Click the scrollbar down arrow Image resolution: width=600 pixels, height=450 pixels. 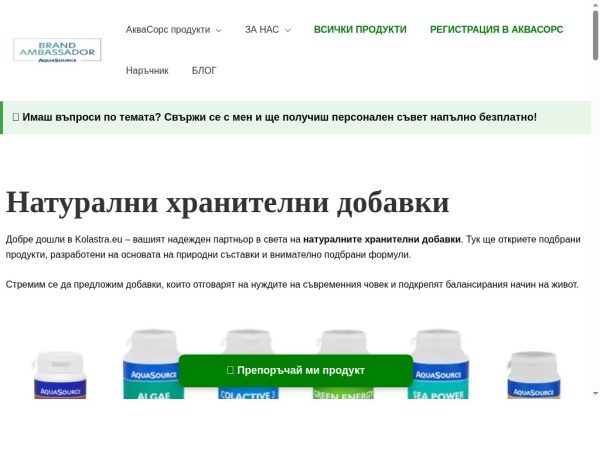(x=595, y=393)
